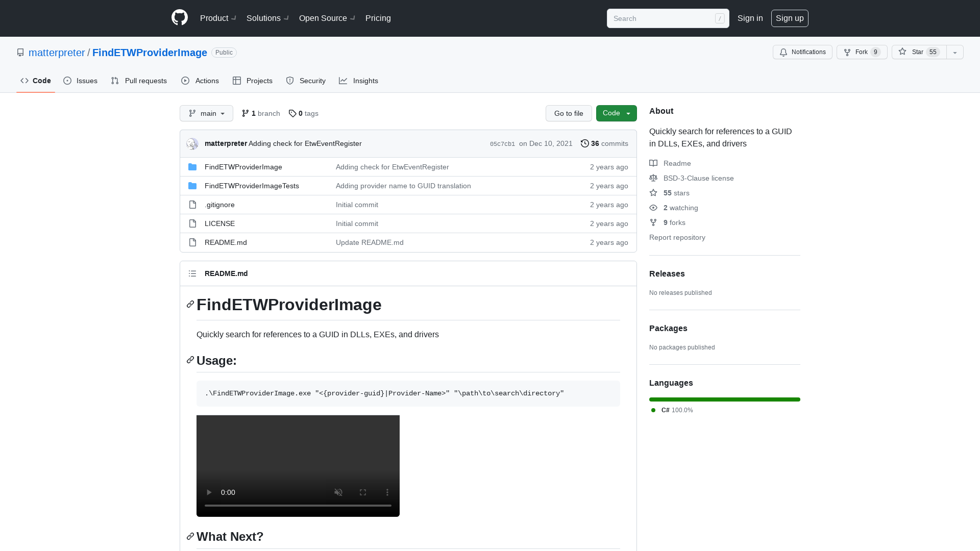Click the green C# language bar
This screenshot has height=551, width=980.
coord(725,399)
